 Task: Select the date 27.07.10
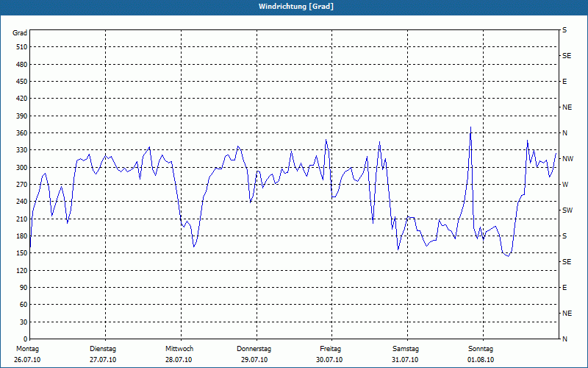click(103, 360)
